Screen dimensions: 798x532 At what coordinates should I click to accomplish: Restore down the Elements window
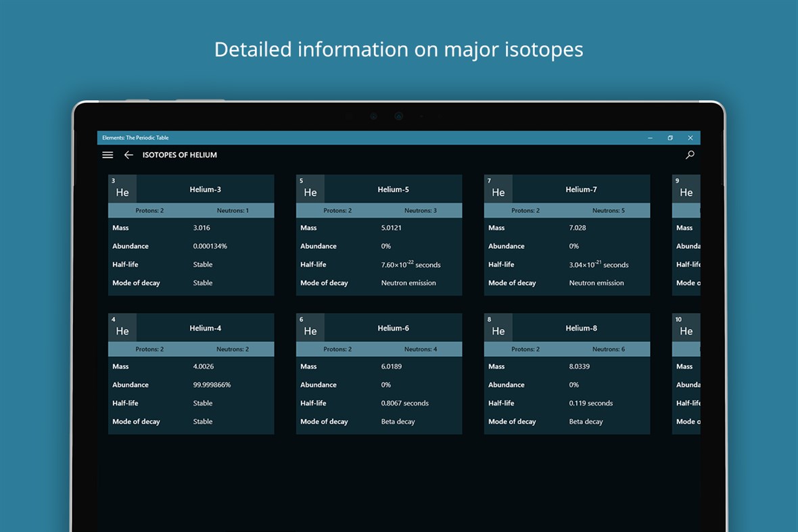click(x=670, y=138)
